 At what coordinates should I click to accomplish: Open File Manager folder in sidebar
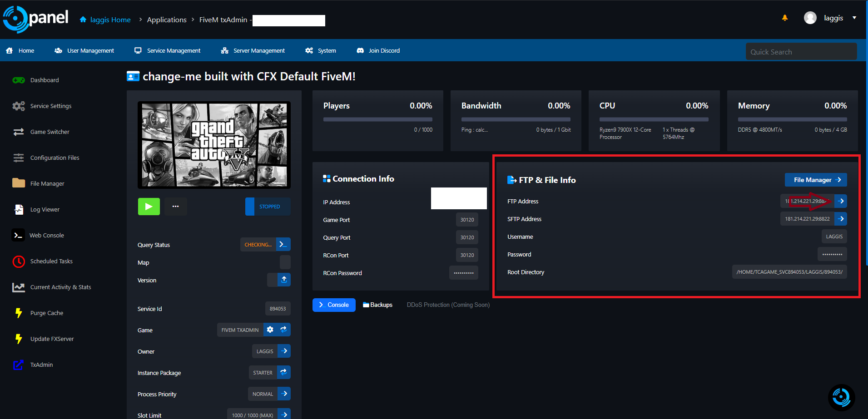coord(19,183)
